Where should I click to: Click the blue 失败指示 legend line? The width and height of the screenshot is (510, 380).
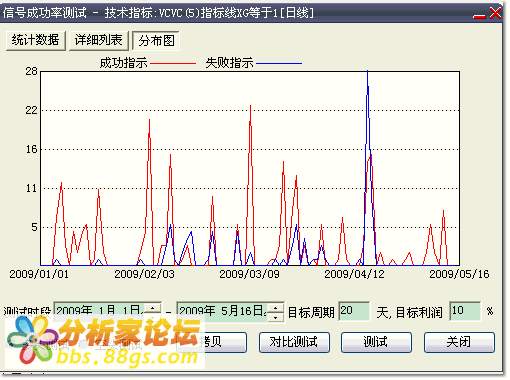[x=279, y=63]
